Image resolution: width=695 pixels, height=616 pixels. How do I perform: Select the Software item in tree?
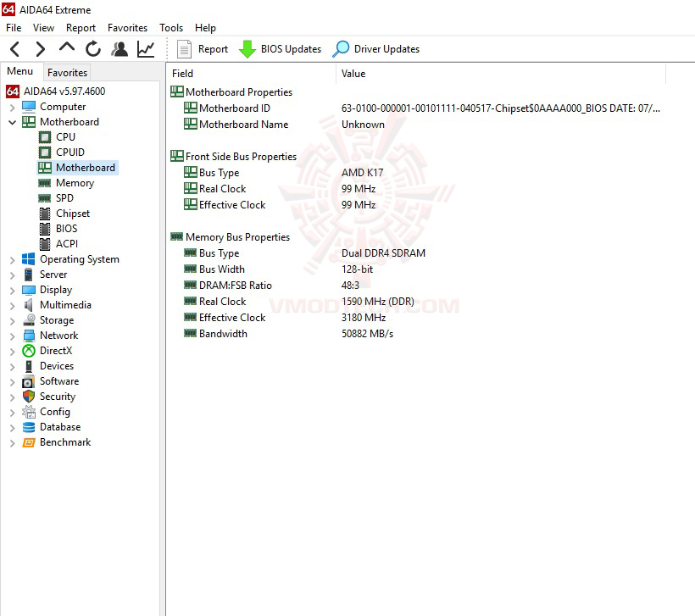(59, 381)
